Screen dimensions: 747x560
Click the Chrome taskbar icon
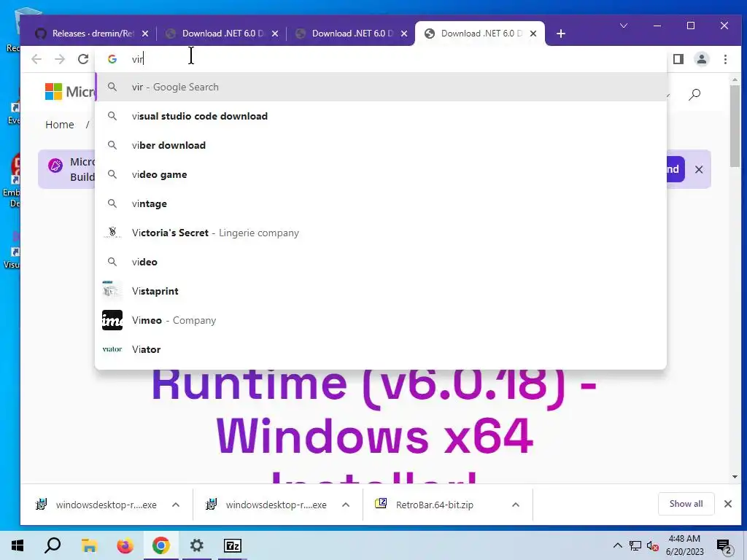pyautogui.click(x=161, y=545)
